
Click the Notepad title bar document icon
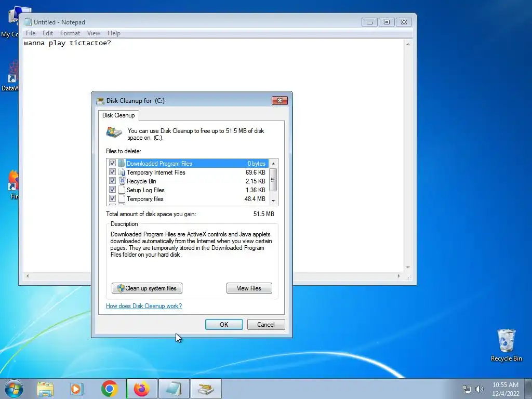[28, 22]
